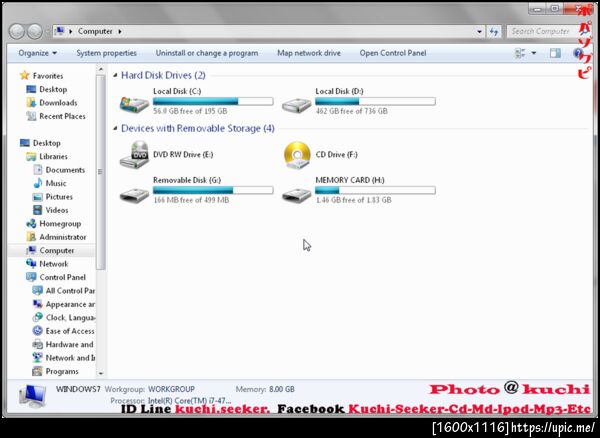Click the Programs icon in sidebar
The image size is (600, 438).
tap(38, 371)
